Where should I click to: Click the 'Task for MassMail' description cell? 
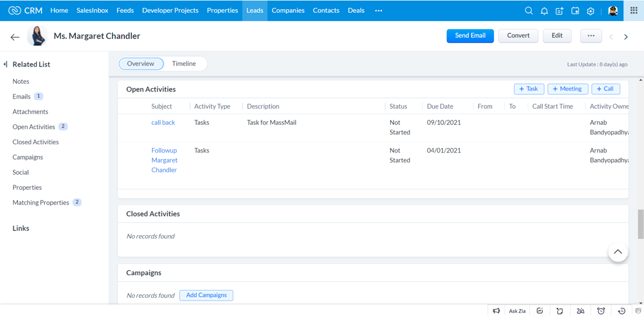(272, 123)
